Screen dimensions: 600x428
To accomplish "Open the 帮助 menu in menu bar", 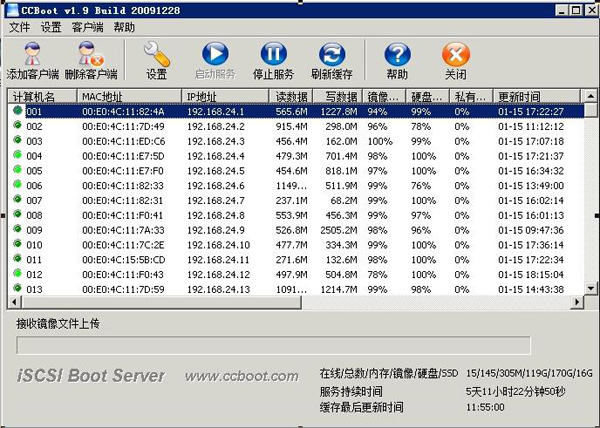I will [x=124, y=27].
